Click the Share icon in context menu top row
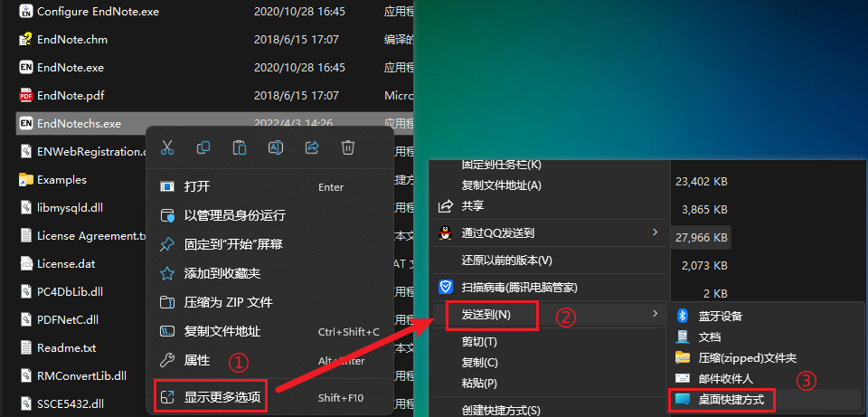The height and width of the screenshot is (417, 868). point(312,147)
